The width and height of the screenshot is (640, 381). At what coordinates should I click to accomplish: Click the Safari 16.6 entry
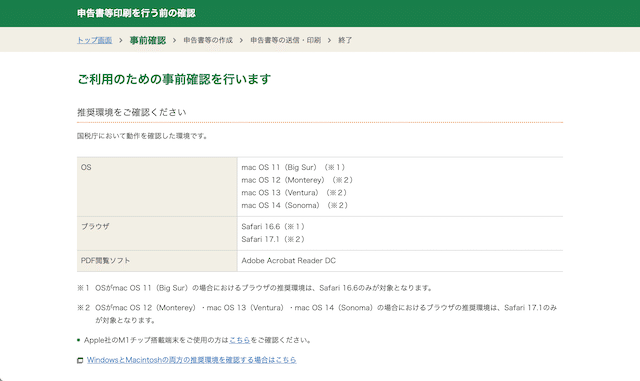point(273,226)
